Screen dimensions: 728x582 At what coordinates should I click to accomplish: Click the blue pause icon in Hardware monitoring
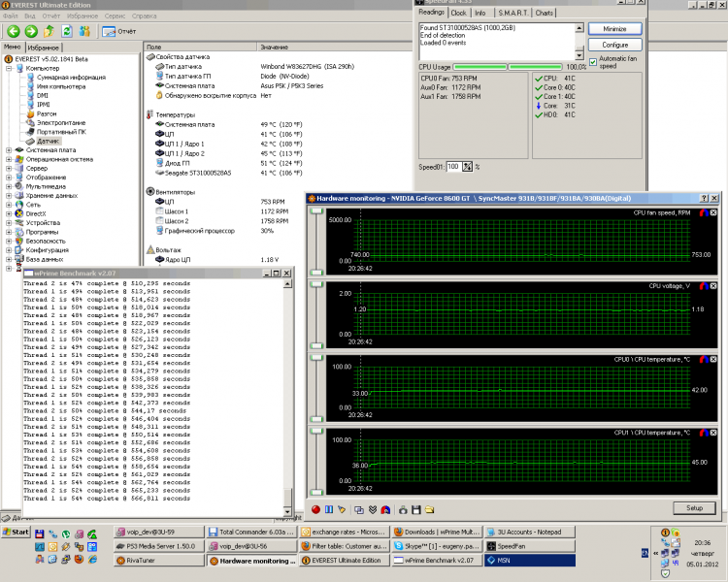tap(329, 509)
